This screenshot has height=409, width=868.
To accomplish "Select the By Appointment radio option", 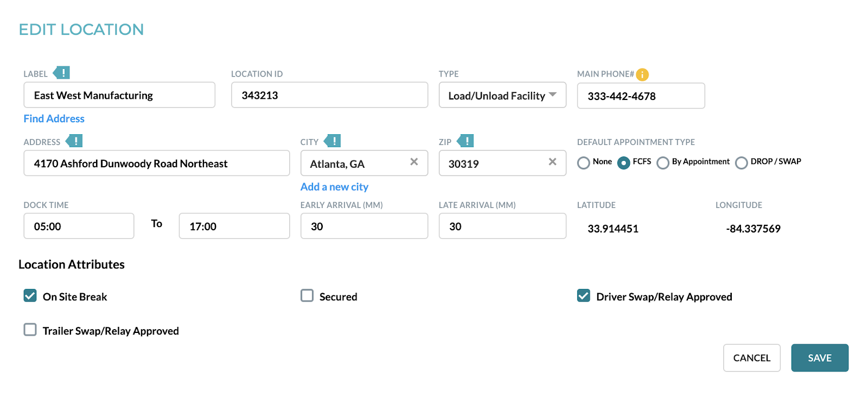I will point(663,163).
